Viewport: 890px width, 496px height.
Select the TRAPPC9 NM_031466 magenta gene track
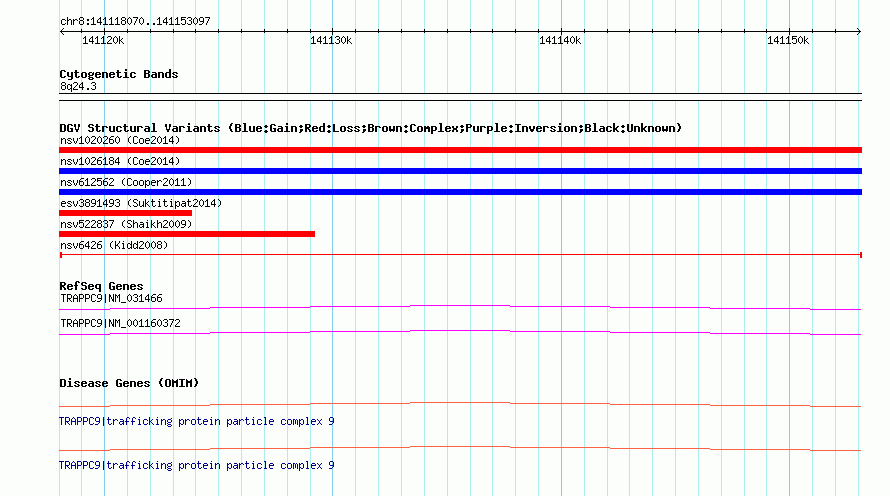[460, 308]
